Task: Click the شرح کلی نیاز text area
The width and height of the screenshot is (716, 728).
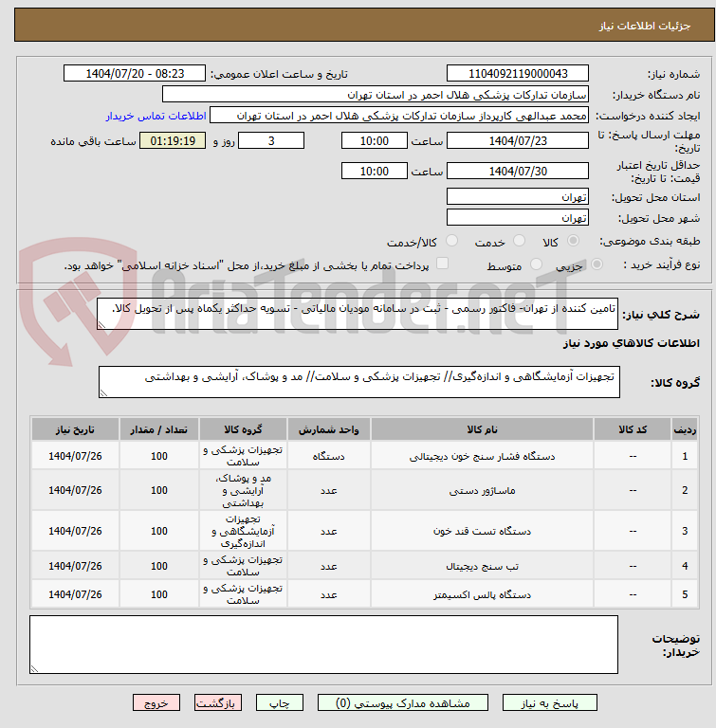Action: tap(358, 314)
